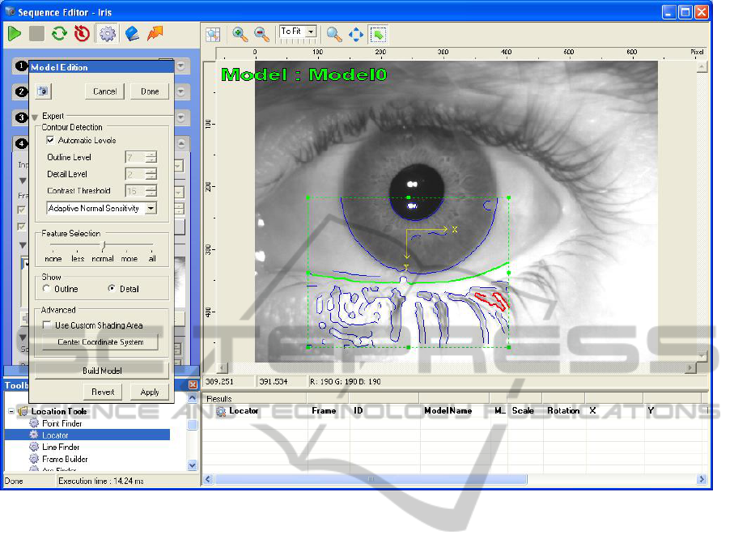Screen dimensions: 734x560
Task: Click the zoom in magnifier icon
Action: (240, 34)
